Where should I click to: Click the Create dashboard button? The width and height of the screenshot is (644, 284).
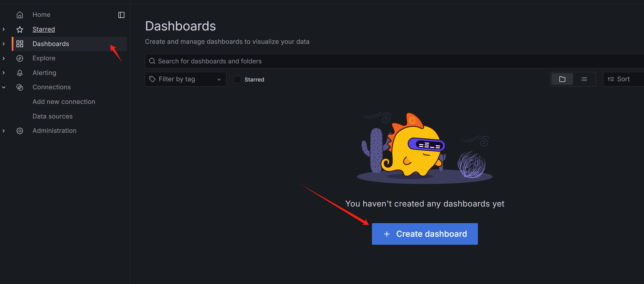coord(425,234)
